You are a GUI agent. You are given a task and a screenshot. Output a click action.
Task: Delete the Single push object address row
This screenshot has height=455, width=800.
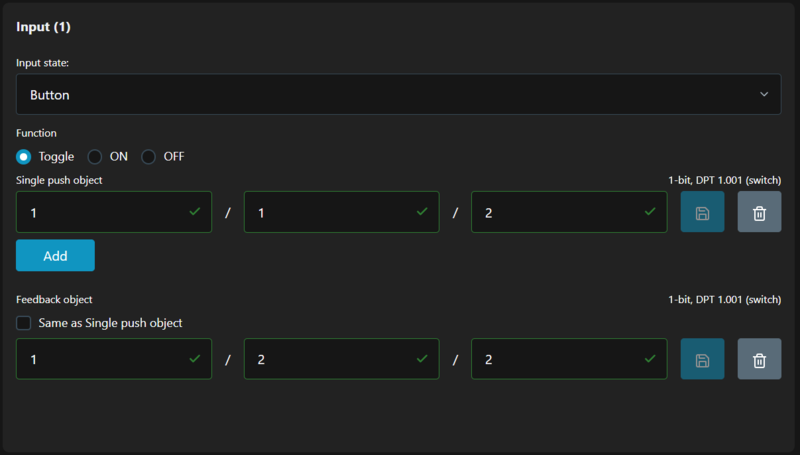coord(759,212)
